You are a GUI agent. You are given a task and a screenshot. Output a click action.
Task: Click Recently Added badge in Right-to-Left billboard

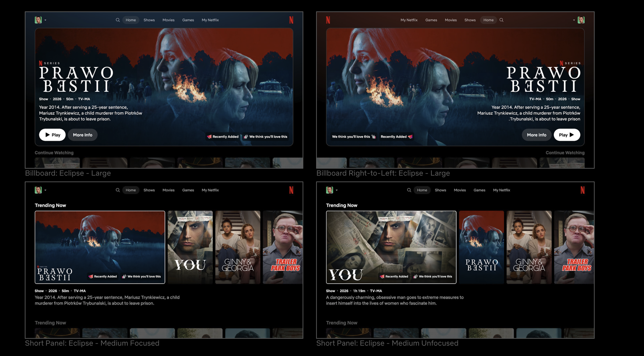point(396,137)
